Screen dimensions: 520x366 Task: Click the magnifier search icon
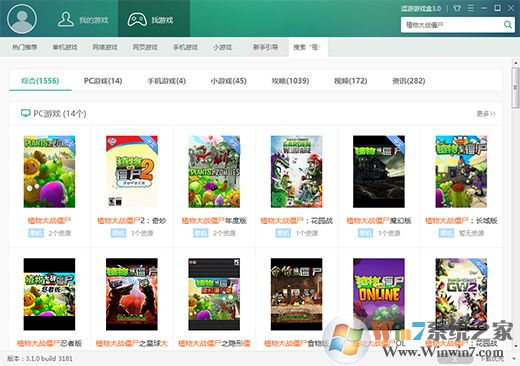pyautogui.click(x=508, y=25)
